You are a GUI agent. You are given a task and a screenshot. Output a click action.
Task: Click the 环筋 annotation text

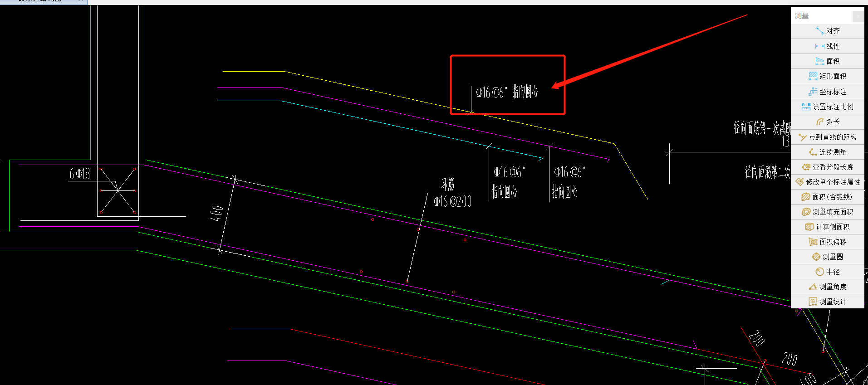coord(448,184)
